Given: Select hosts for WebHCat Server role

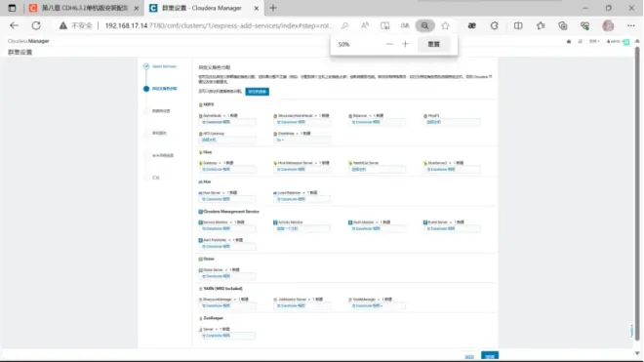Looking at the screenshot, I should pyautogui.click(x=377, y=169).
